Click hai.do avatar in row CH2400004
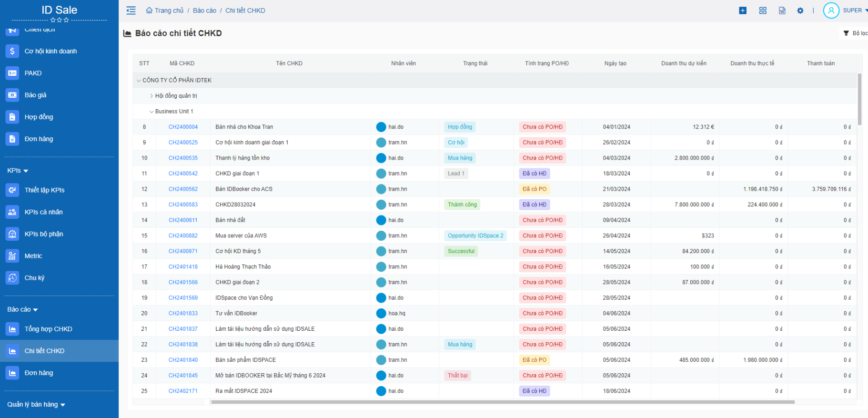The height and width of the screenshot is (418, 868). [381, 127]
